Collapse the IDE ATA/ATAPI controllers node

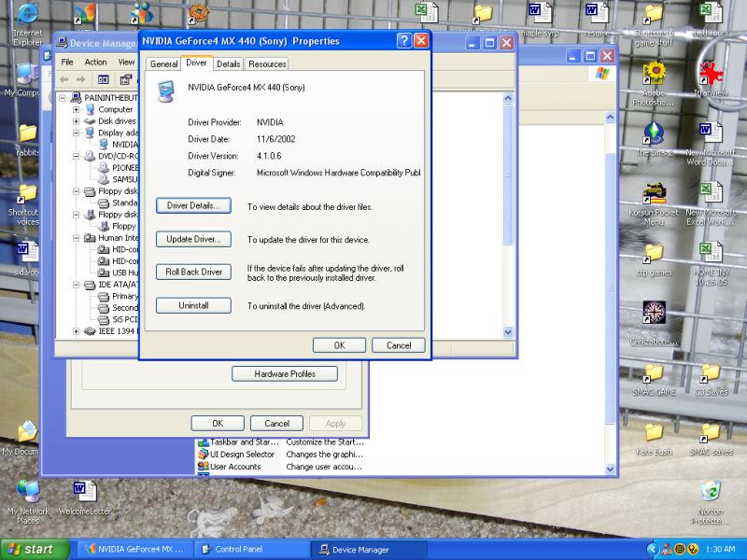77,285
